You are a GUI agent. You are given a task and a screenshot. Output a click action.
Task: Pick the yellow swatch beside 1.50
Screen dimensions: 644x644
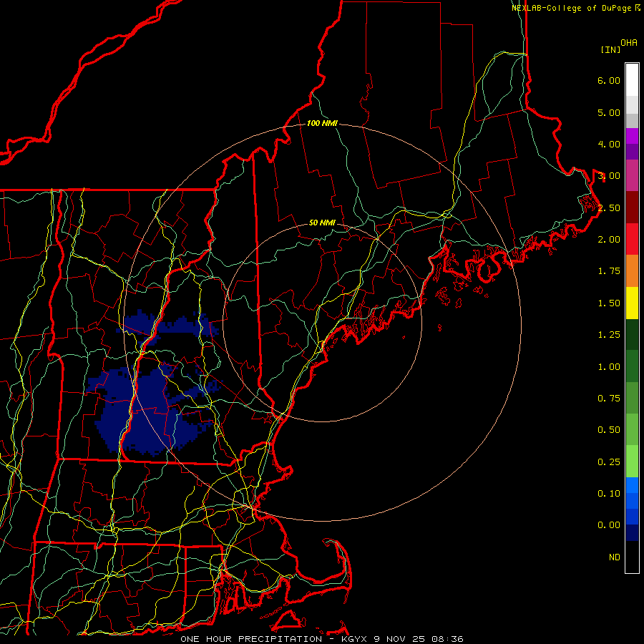pyautogui.click(x=632, y=303)
